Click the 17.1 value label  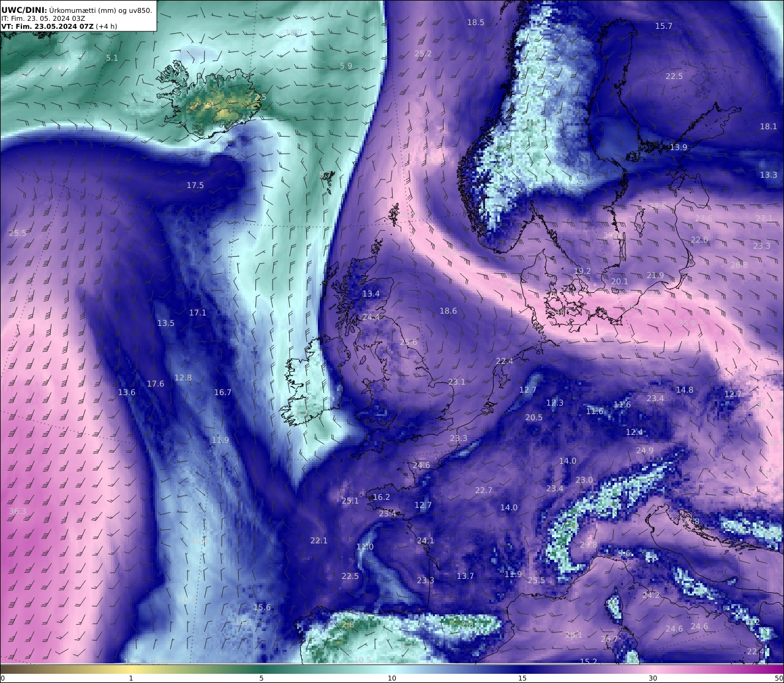[x=198, y=312]
